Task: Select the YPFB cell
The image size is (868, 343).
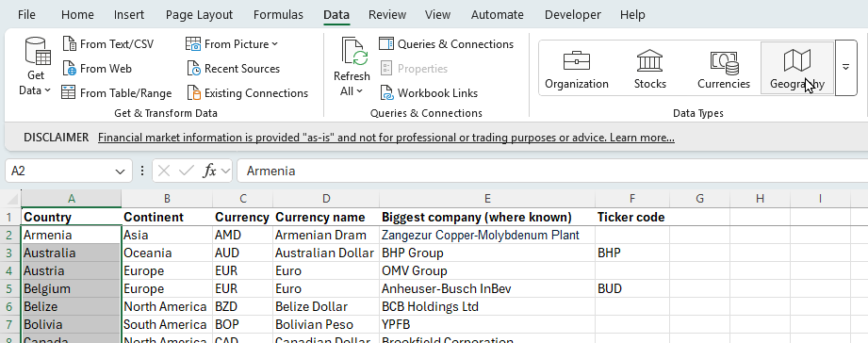Action: point(487,324)
